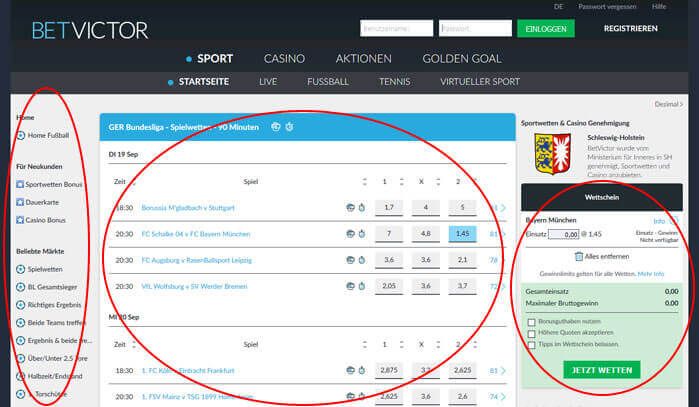This screenshot has height=407, width=699.
Task: Expand markets chevron for 1. FC Köln match
Action: tap(503, 370)
